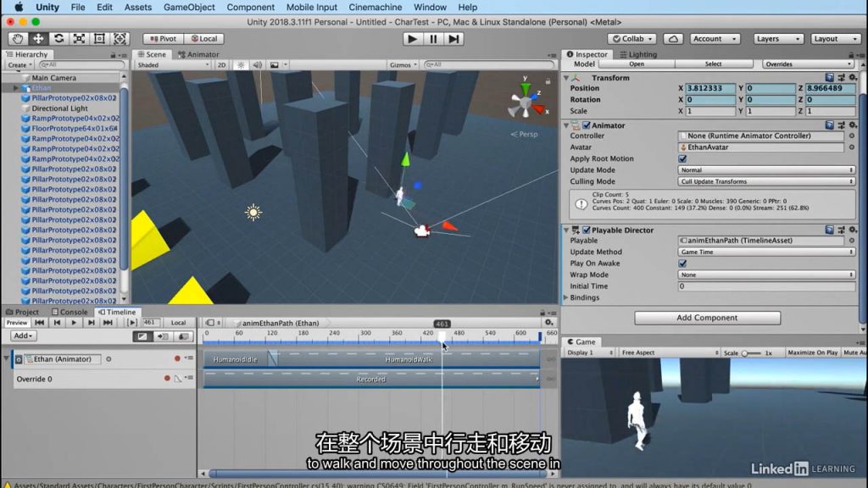This screenshot has width=868, height=488.
Task: Select the Rotate tool in the toolbar
Action: [x=58, y=39]
